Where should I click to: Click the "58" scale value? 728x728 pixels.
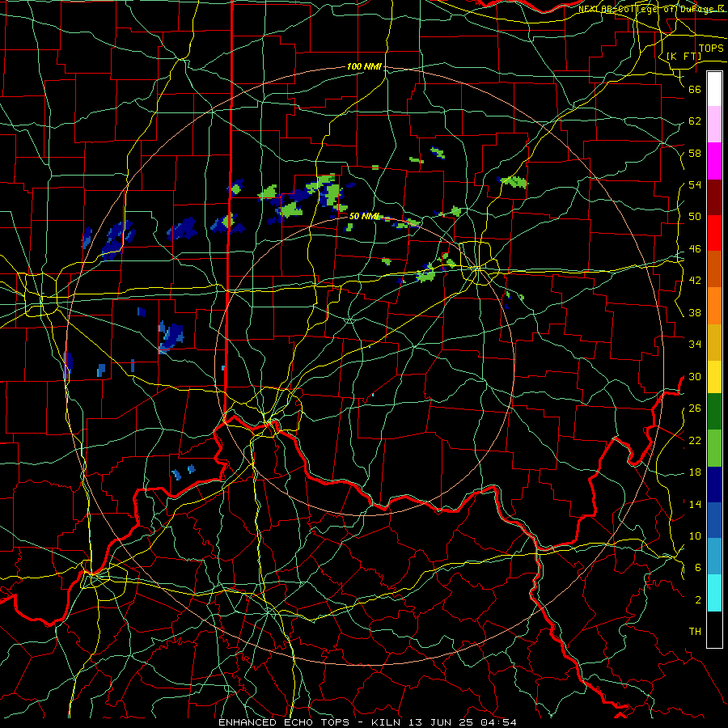pyautogui.click(x=695, y=153)
